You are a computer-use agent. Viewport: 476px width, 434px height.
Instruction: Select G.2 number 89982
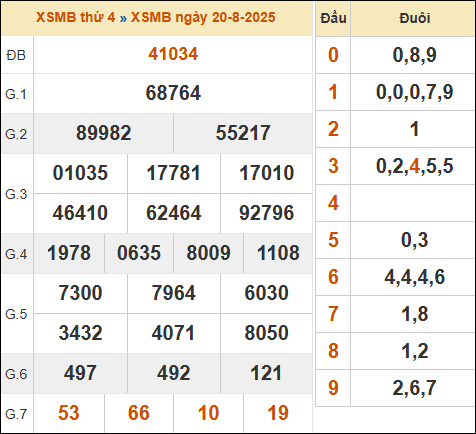tap(104, 133)
